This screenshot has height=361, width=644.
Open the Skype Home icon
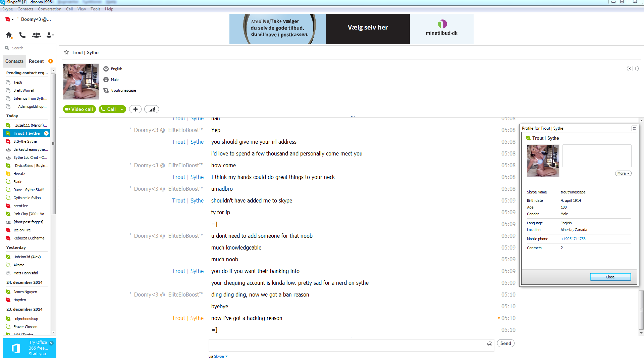coord(9,35)
